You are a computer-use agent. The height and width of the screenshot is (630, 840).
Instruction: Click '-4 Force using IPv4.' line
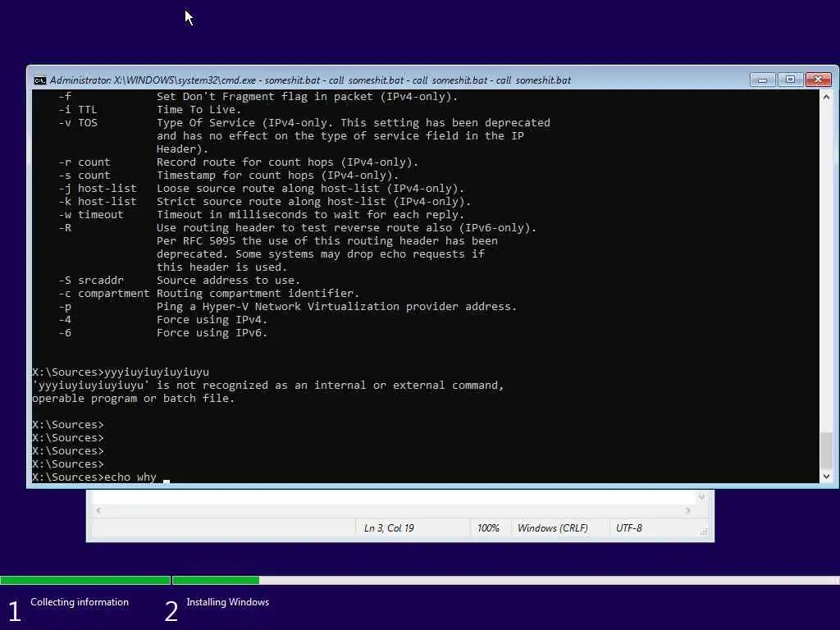pos(163,319)
